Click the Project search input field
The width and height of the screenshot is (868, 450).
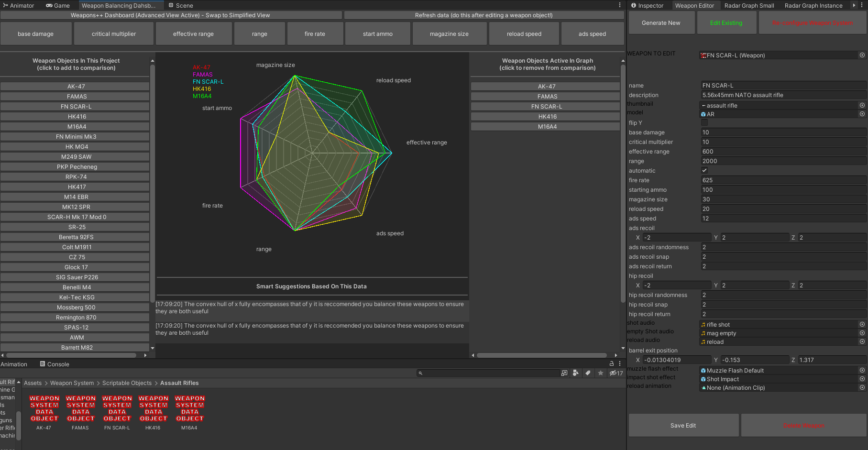(x=488, y=373)
